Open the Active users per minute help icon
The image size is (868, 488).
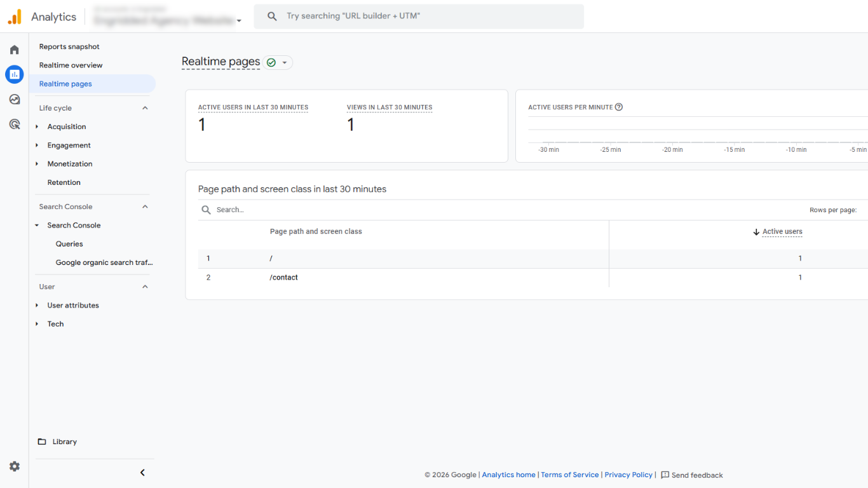619,107
